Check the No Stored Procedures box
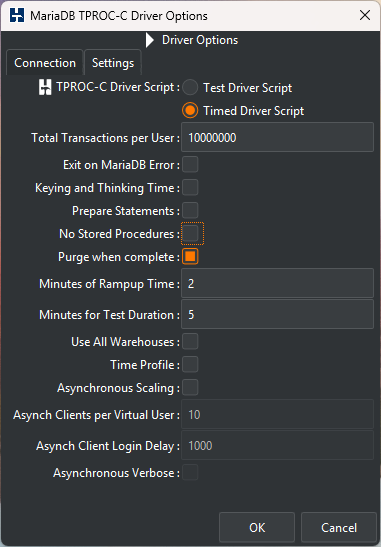Screen dimensions: 381x547 190,234
